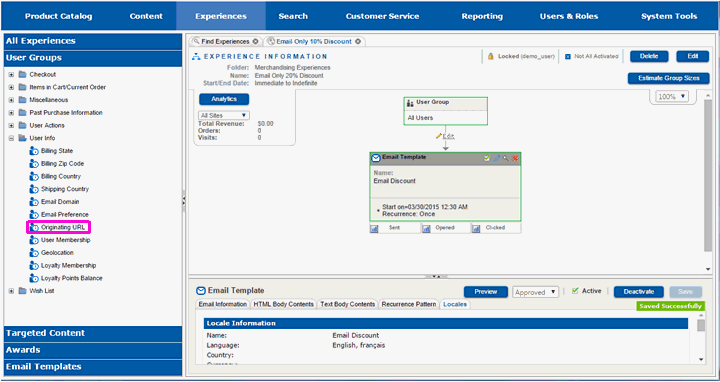
Task: Click the Preview button
Action: tap(486, 292)
